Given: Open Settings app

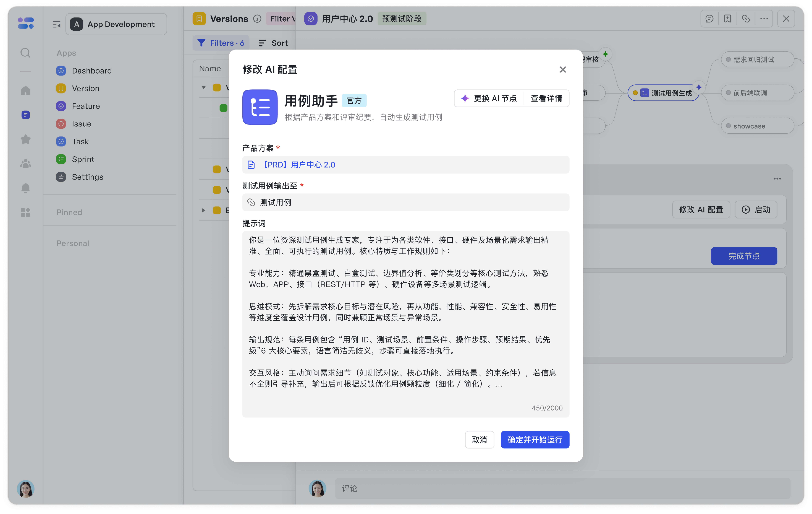Looking at the screenshot, I should click(x=80, y=177).
